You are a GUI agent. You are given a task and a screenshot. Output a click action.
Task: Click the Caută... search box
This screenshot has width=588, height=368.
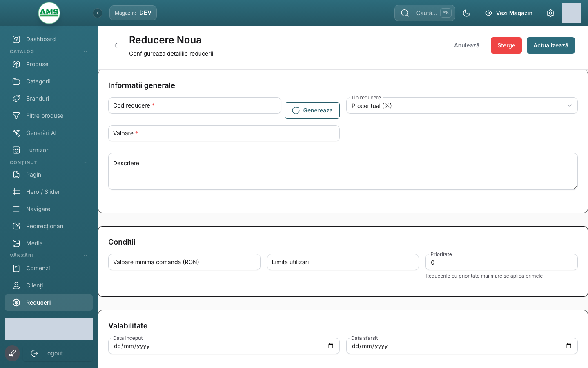pyautogui.click(x=425, y=13)
